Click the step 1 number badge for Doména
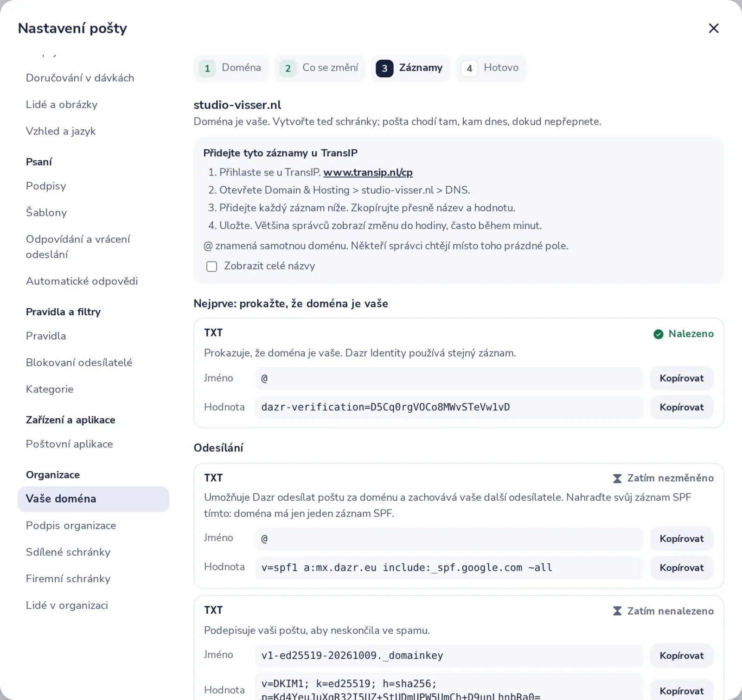Image resolution: width=742 pixels, height=700 pixels. (x=207, y=69)
